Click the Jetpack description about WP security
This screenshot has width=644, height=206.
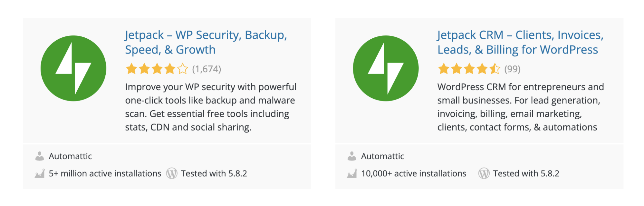(210, 107)
